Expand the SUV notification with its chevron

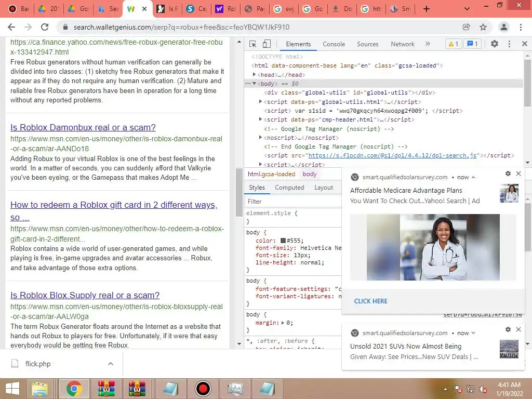(473, 333)
